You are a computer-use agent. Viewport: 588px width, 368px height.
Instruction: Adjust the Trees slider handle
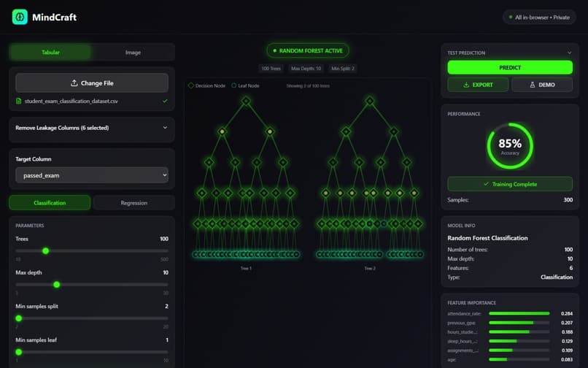click(46, 251)
